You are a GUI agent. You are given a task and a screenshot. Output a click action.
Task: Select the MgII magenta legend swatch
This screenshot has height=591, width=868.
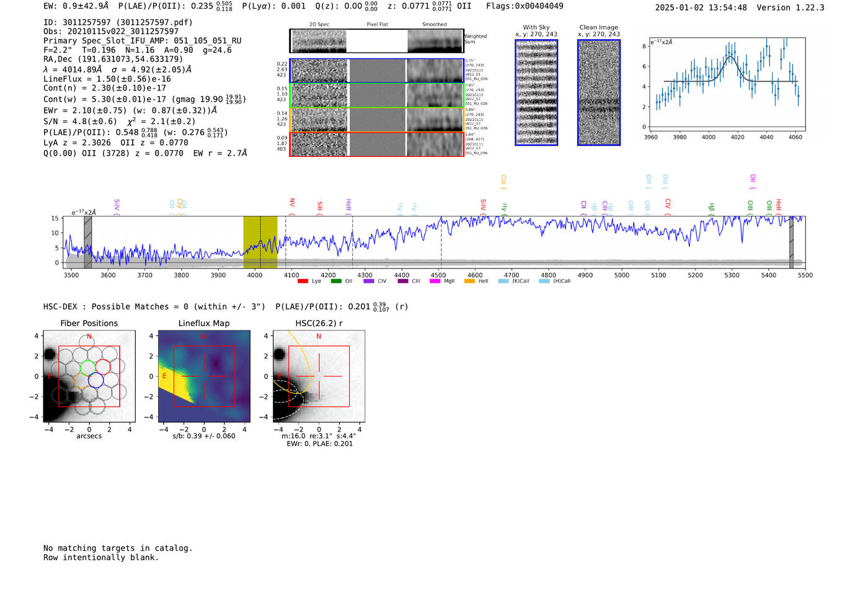point(435,281)
